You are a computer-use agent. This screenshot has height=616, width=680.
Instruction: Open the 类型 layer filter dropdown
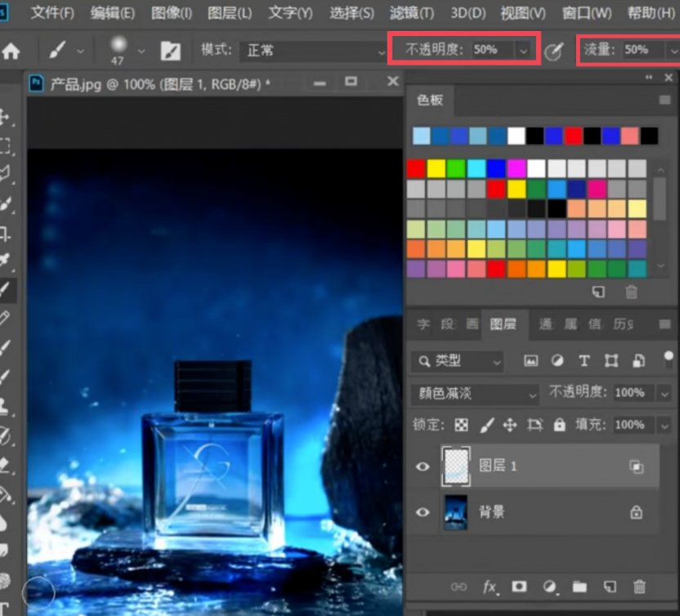coord(457,361)
